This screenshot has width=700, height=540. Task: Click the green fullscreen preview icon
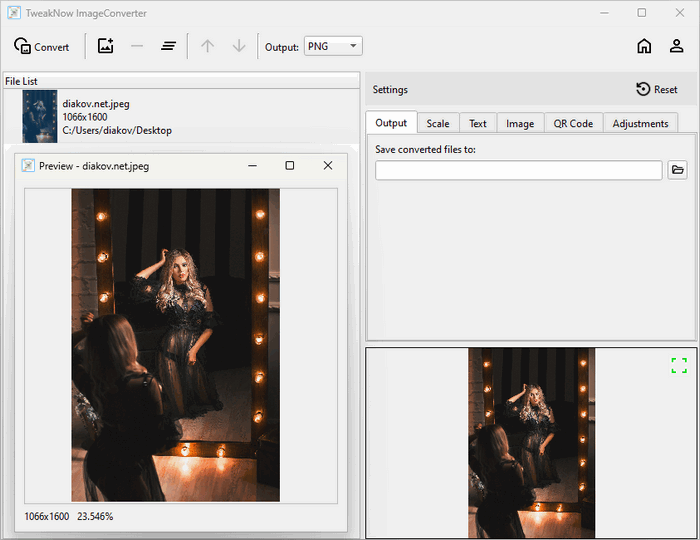[679, 366]
